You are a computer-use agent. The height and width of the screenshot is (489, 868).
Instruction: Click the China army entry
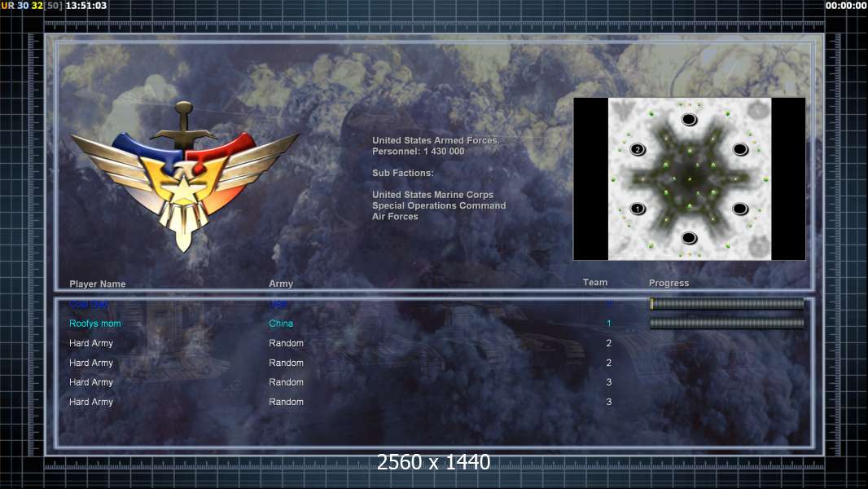point(281,324)
